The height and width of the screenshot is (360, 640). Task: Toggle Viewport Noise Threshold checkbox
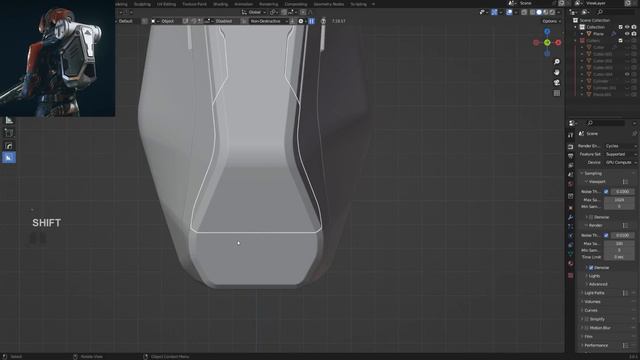606,191
